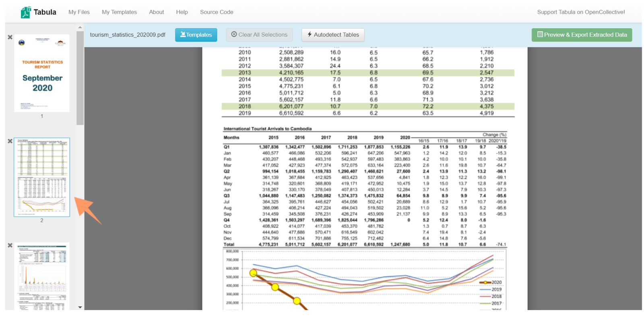This screenshot has width=644, height=324.
Task: Click sidebar scrollbar down arrow
Action: pyautogui.click(x=80, y=307)
